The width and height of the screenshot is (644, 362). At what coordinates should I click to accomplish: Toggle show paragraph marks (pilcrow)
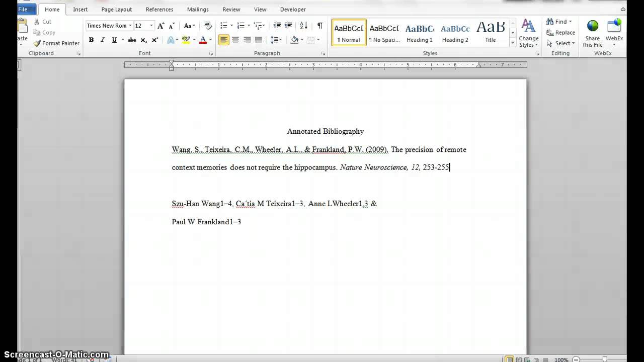319,26
